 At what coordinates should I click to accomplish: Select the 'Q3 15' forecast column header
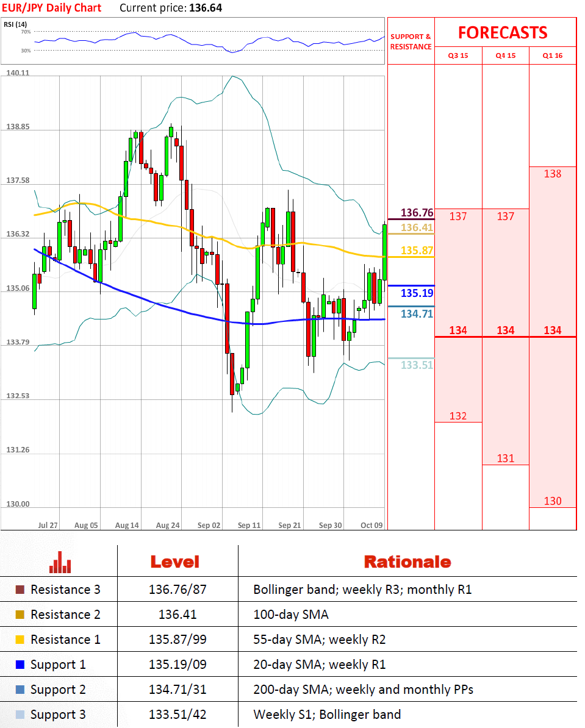coord(458,55)
